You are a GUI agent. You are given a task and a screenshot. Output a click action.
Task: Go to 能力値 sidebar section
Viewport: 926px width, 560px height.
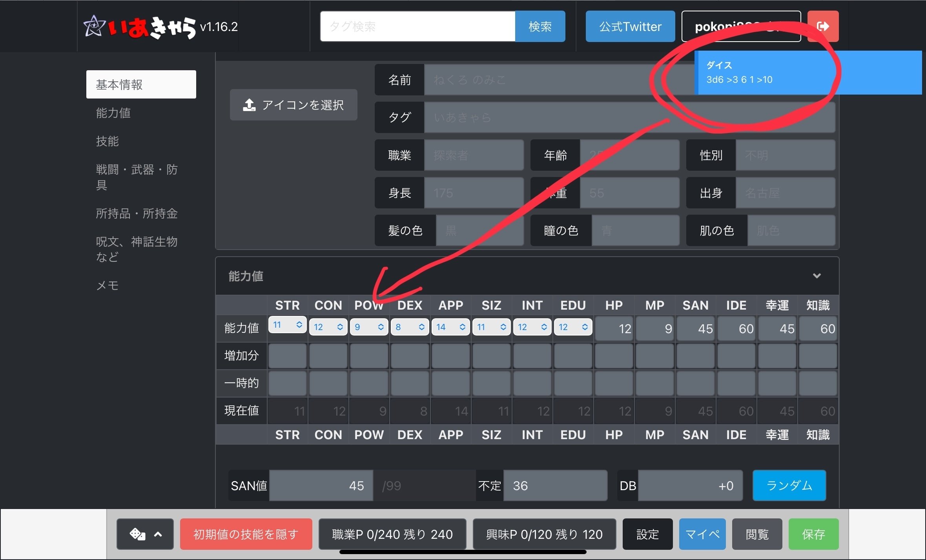[x=141, y=113]
